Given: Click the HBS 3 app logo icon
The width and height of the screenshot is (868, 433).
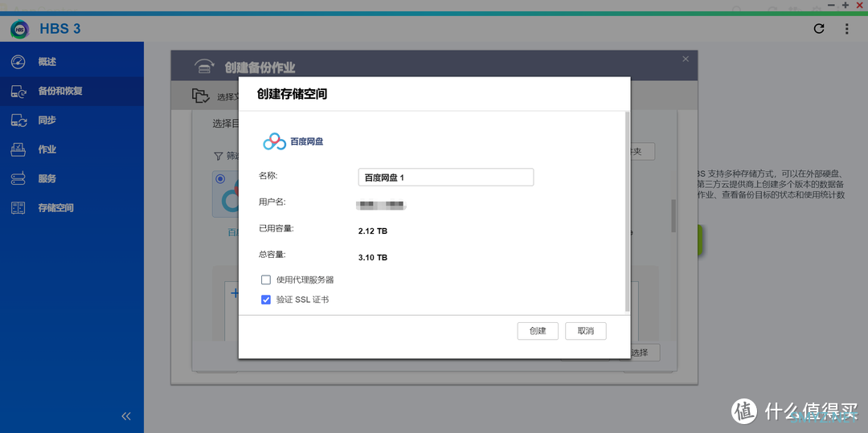Looking at the screenshot, I should click(20, 29).
